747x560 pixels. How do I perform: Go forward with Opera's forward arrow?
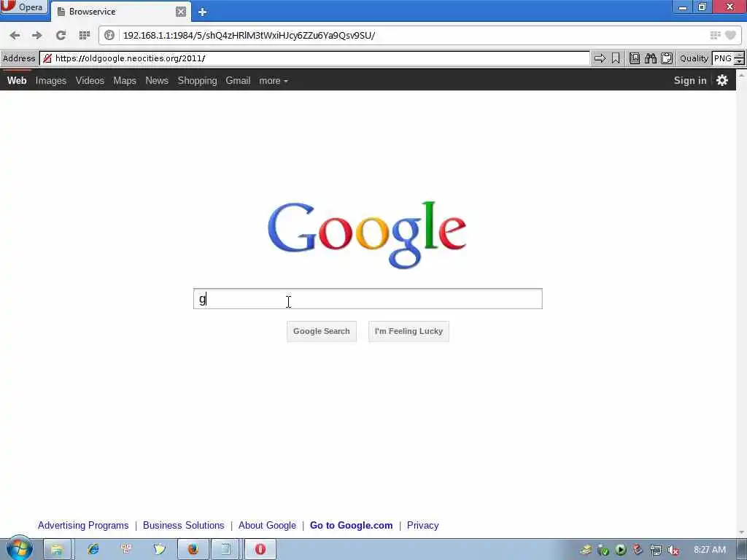tap(36, 35)
